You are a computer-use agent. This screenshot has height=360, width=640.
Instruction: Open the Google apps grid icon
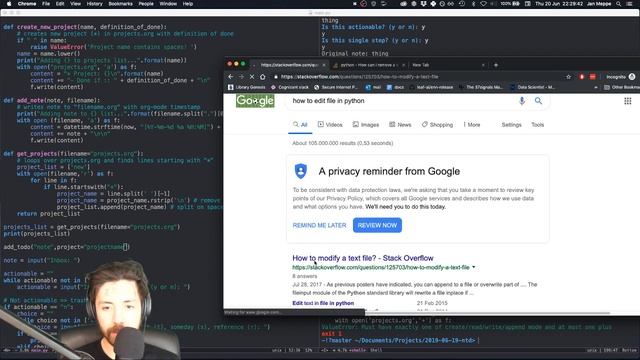point(628,101)
